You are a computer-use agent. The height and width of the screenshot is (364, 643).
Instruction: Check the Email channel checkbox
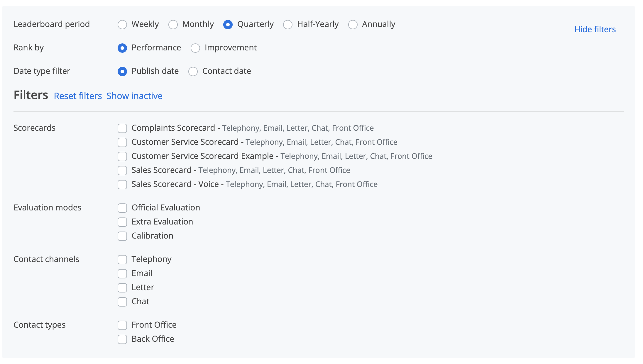pyautogui.click(x=122, y=274)
